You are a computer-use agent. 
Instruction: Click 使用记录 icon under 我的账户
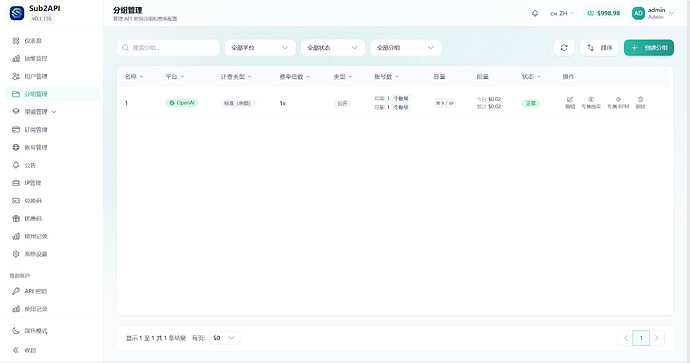coord(16,309)
